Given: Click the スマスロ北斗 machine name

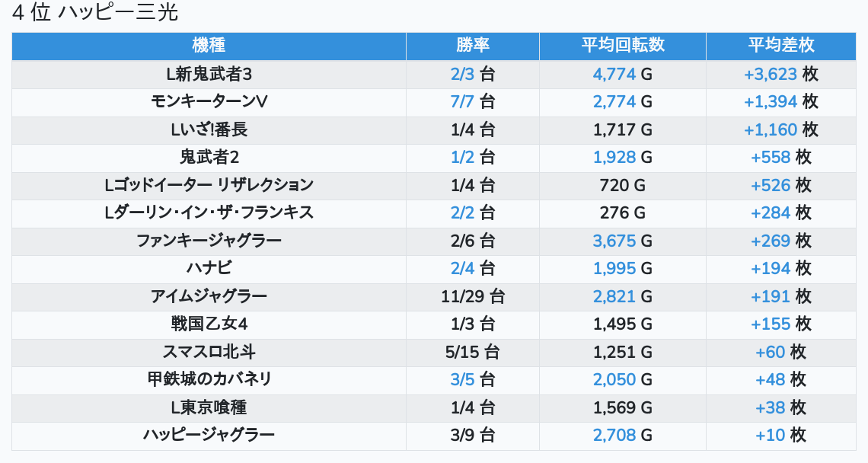Looking at the screenshot, I should pyautogui.click(x=209, y=352).
